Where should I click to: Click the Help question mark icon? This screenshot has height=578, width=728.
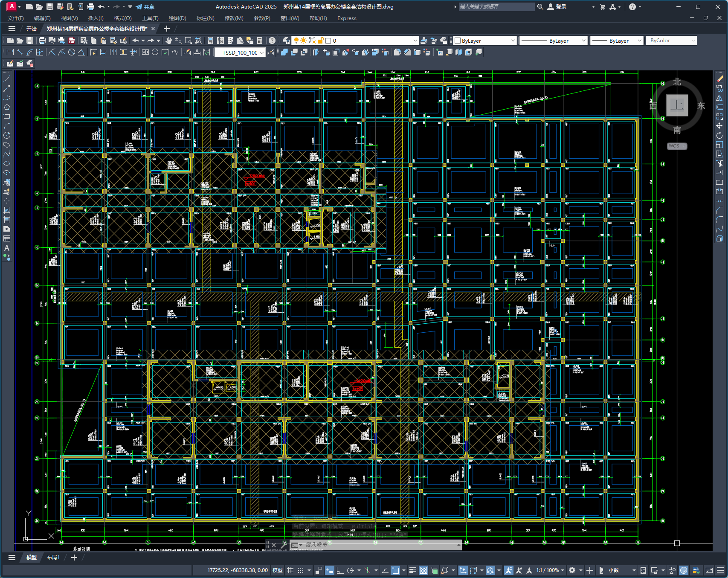(272, 41)
